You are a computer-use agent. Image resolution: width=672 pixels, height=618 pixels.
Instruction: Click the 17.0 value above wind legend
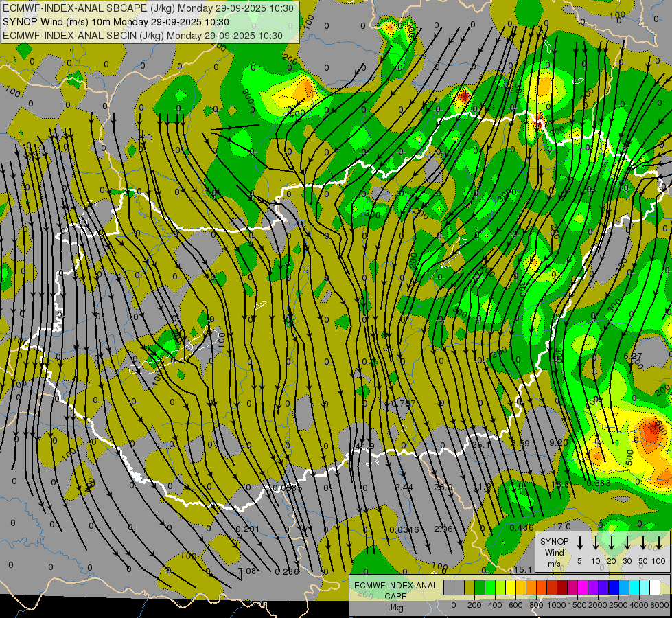(561, 526)
